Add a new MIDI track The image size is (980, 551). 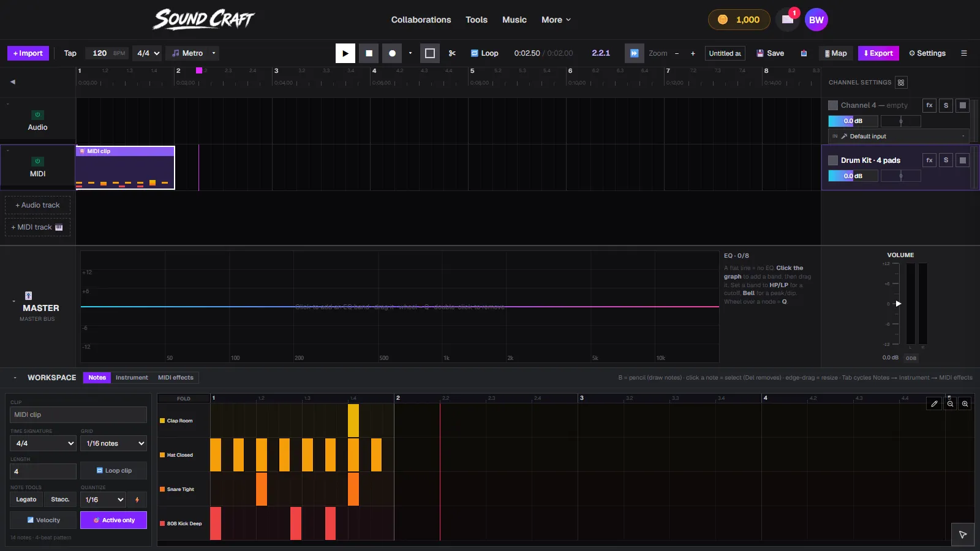pyautogui.click(x=38, y=227)
